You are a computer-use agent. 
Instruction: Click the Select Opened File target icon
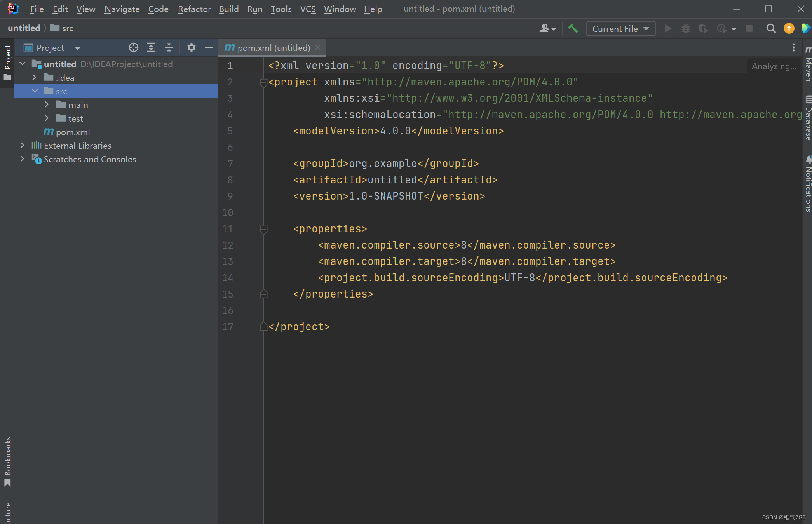[x=134, y=48]
